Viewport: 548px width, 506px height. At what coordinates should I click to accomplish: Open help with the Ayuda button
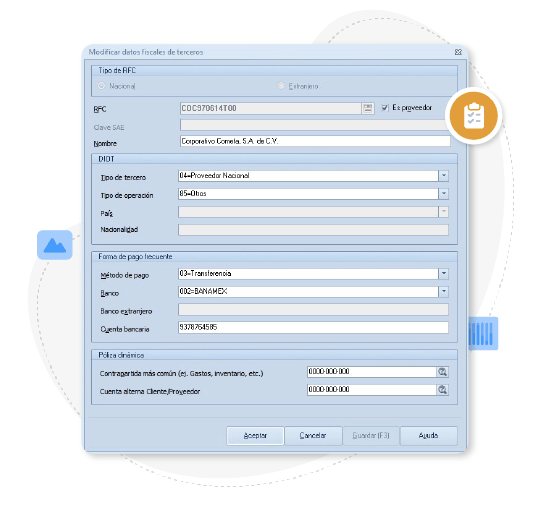click(x=428, y=436)
